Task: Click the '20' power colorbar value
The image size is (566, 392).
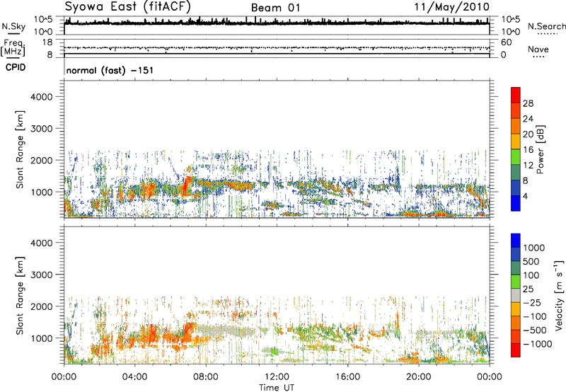Action: click(528, 134)
